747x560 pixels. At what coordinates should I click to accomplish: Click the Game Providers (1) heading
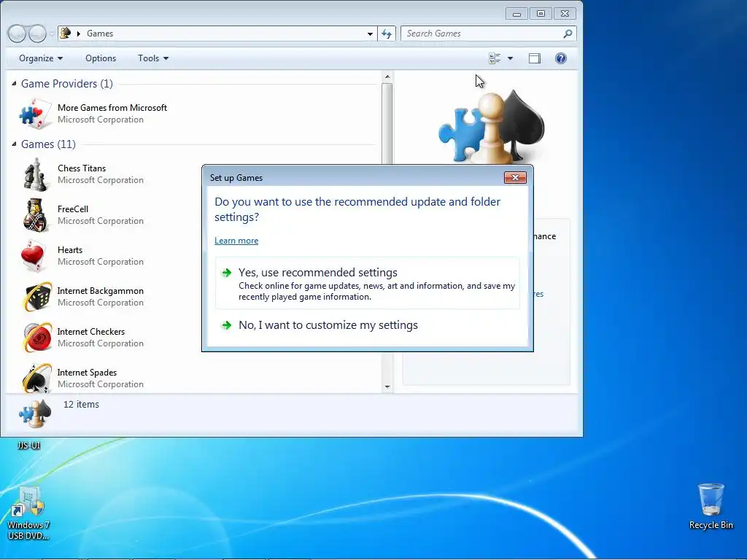(66, 84)
